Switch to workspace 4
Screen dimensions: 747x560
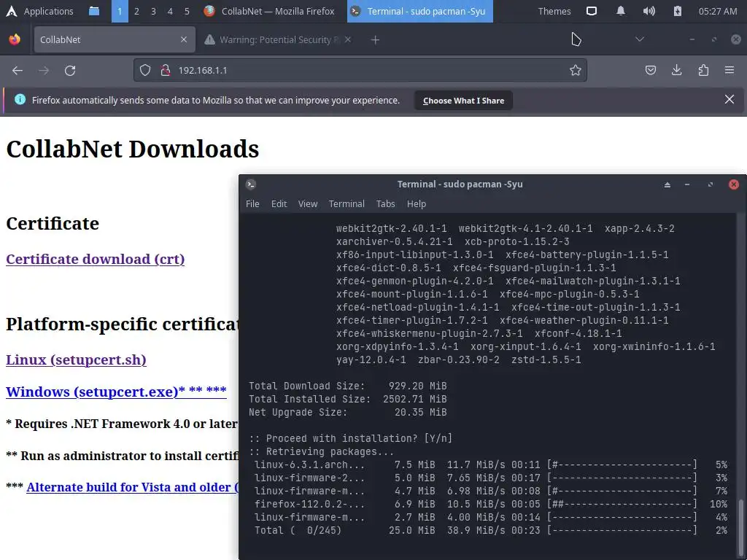(170, 11)
